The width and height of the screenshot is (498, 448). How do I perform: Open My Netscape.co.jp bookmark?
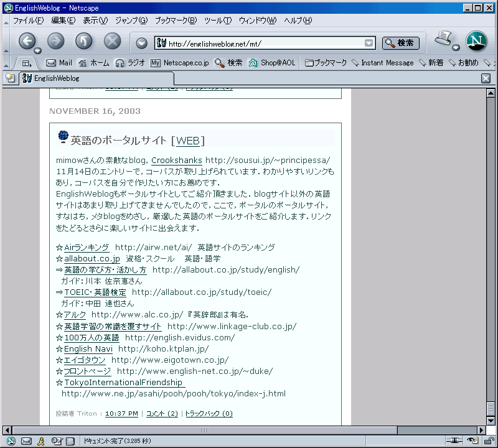click(x=180, y=63)
